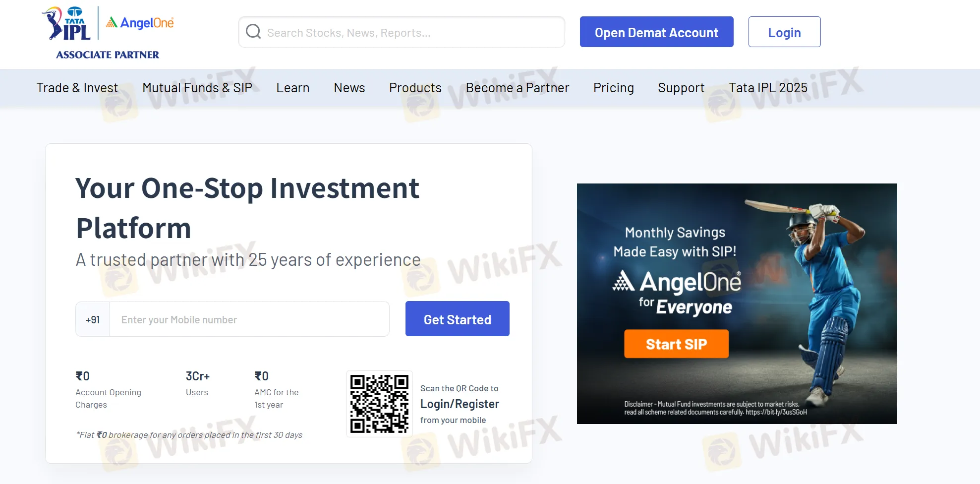Click the orange Start SIP button
Viewport: 980px width, 484px height.
[676, 344]
